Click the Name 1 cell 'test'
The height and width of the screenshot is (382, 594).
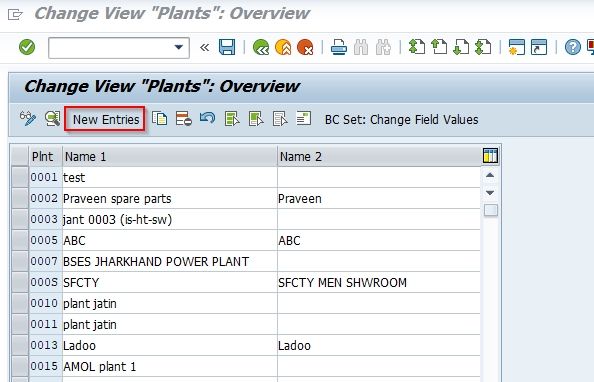pos(170,177)
